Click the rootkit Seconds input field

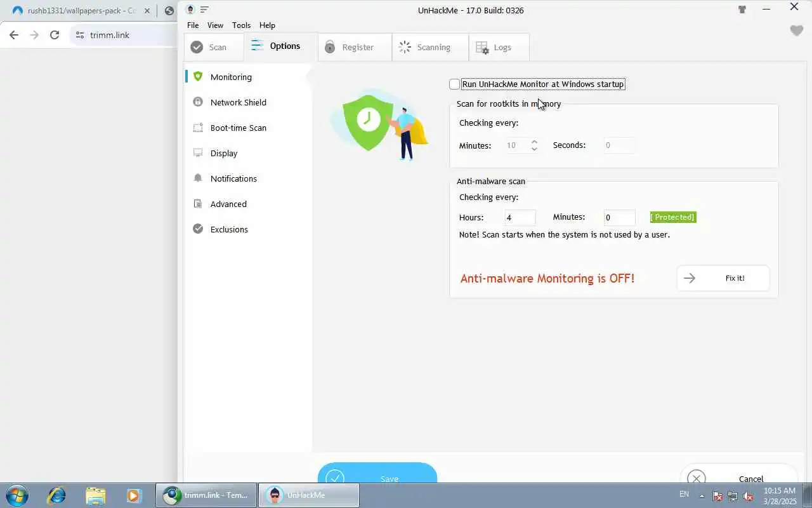click(619, 145)
